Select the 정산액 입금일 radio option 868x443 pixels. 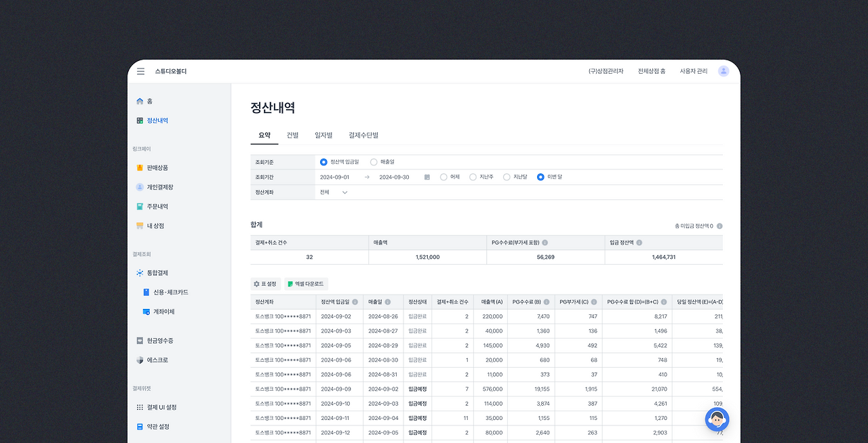(x=323, y=162)
